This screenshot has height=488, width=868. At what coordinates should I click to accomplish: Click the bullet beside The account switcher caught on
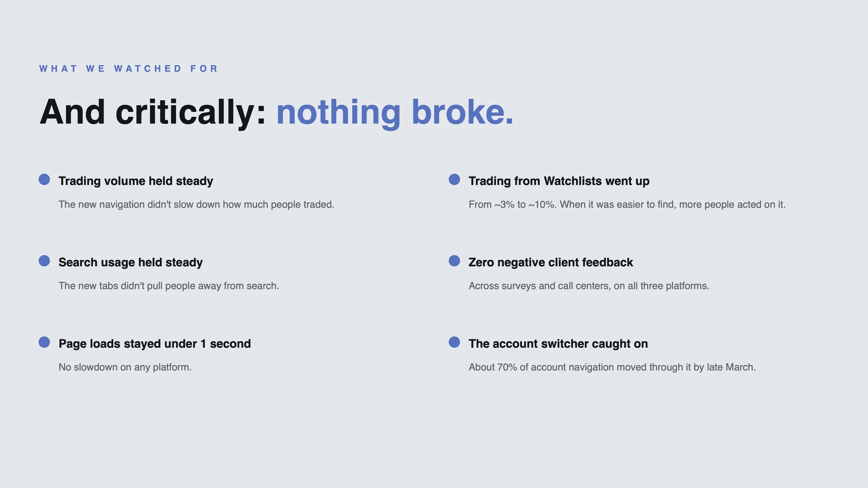[x=454, y=342]
